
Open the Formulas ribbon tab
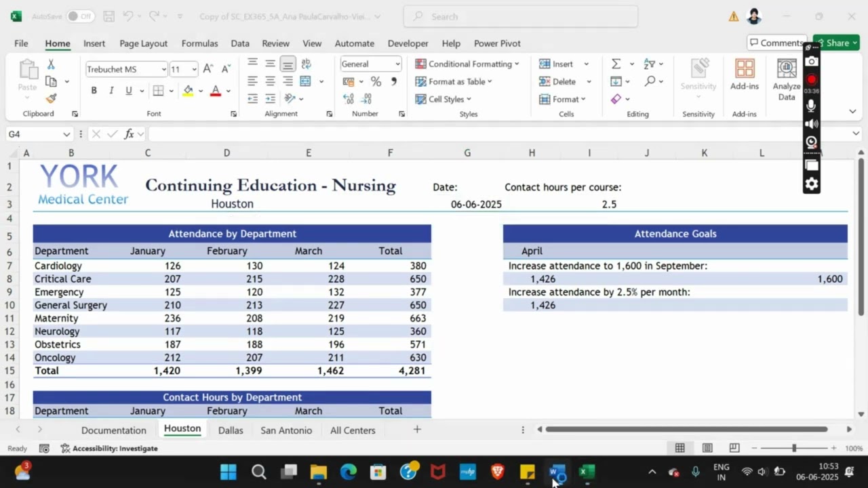coord(199,43)
